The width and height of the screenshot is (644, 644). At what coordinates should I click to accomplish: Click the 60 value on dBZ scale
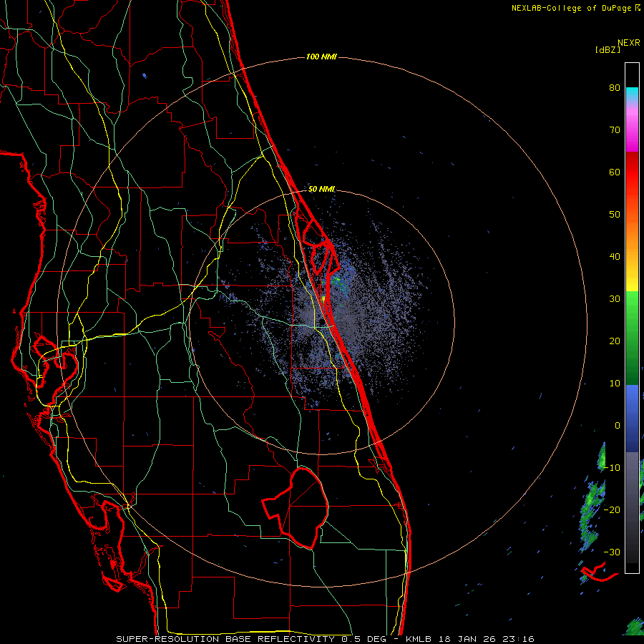pos(615,172)
